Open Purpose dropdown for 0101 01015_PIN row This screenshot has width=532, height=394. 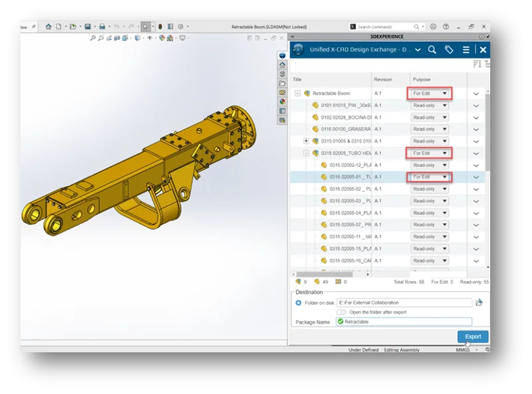[x=430, y=106]
